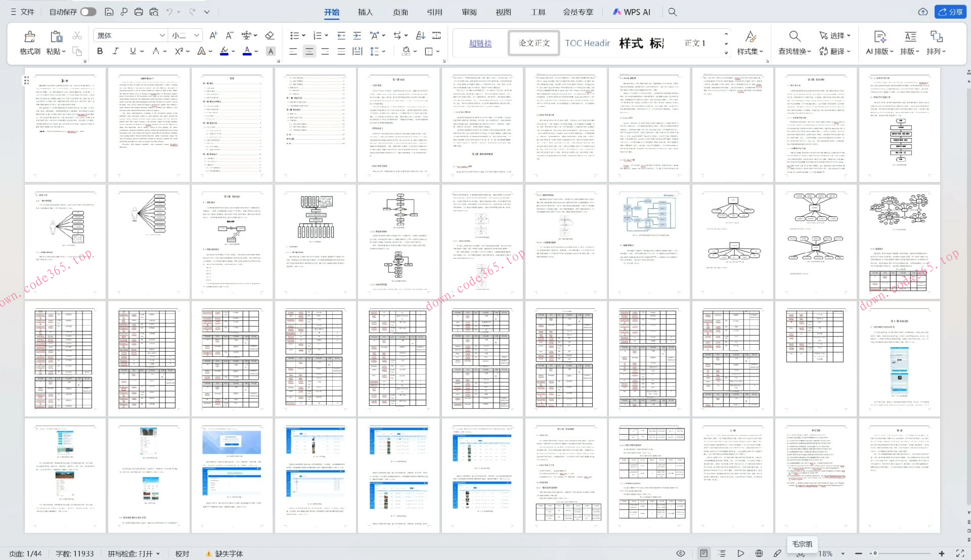
Task: Toggle eye protection mode in status bar
Action: [681, 553]
